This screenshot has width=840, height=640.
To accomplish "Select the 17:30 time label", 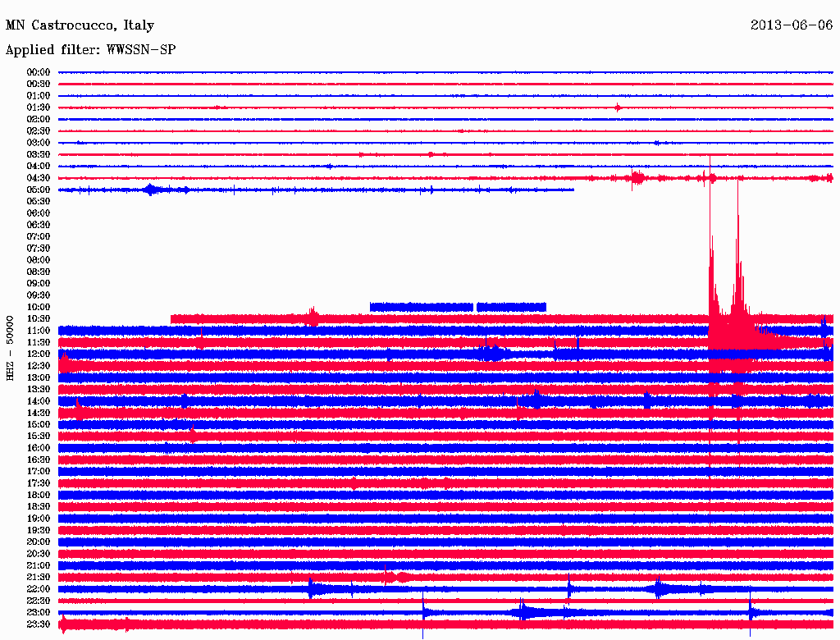I will coord(39,483).
